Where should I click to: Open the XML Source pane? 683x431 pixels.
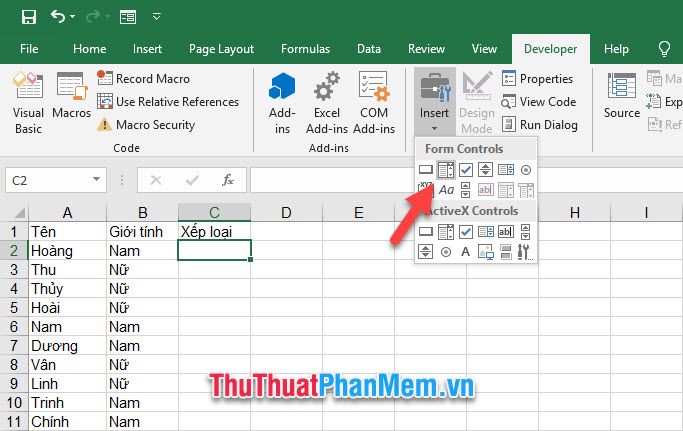pos(622,96)
